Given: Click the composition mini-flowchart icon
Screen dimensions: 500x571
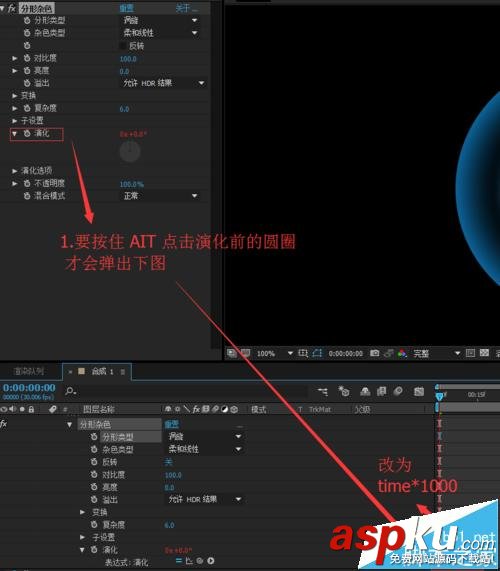Looking at the screenshot, I should point(323,392).
